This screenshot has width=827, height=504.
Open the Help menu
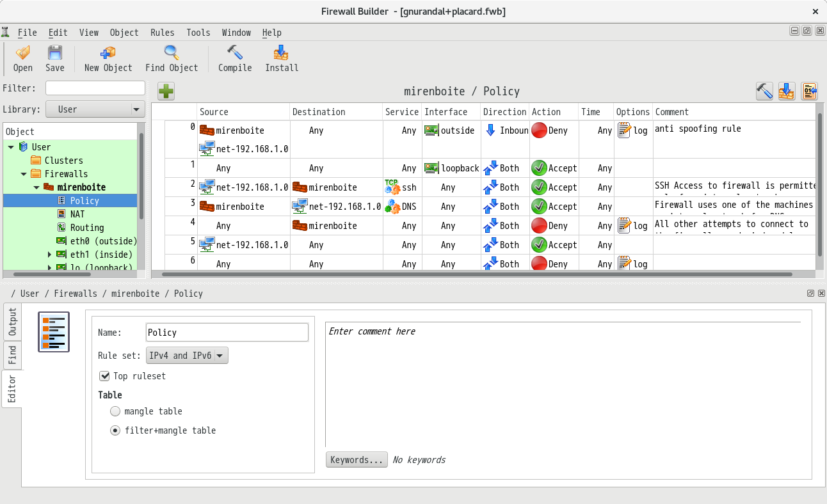tap(271, 33)
